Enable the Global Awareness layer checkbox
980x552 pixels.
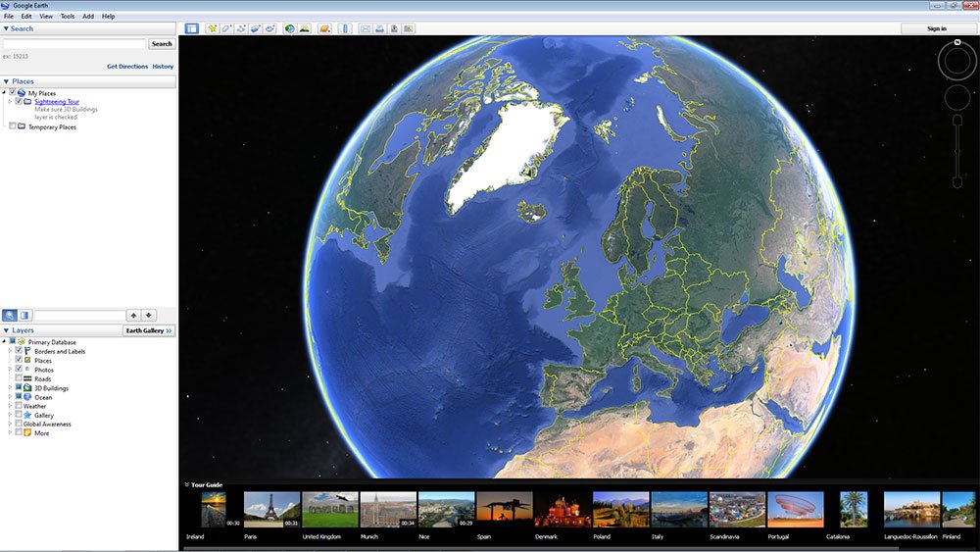[19, 424]
